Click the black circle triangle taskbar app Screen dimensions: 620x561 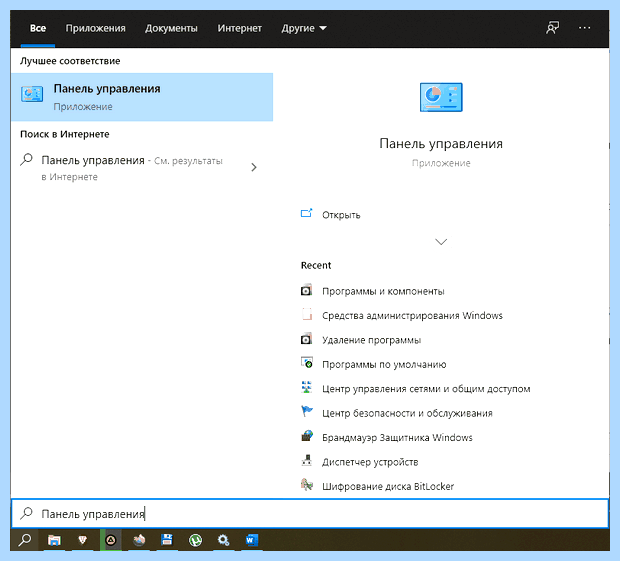(111, 540)
